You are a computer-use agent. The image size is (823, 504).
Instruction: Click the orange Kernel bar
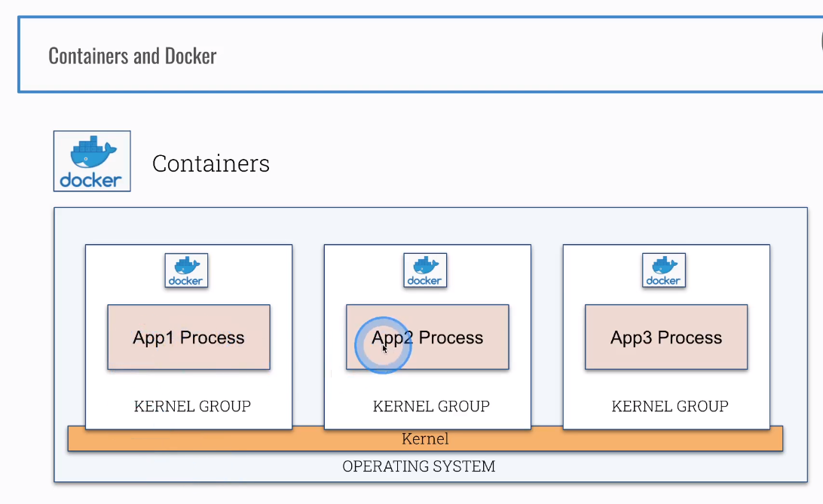[x=425, y=438]
